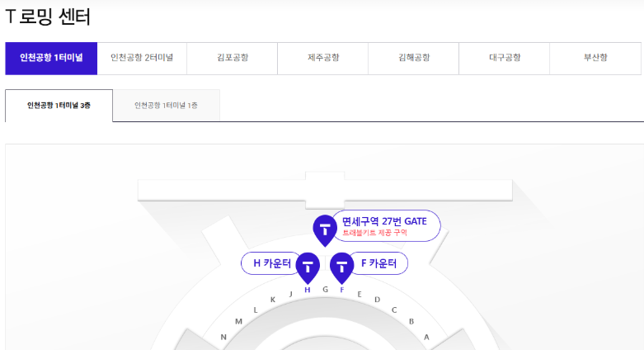This screenshot has width=644, height=350.
Task: Click highlighted counter letter H on map
Action: [308, 290]
